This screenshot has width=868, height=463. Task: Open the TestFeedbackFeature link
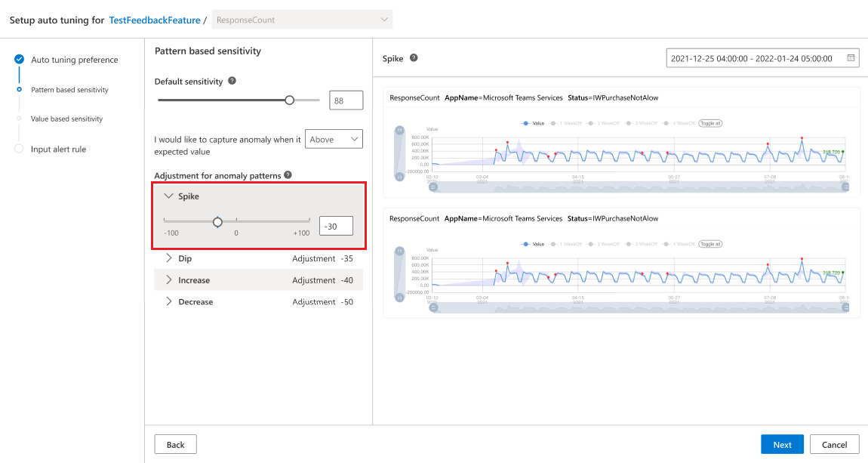155,20
